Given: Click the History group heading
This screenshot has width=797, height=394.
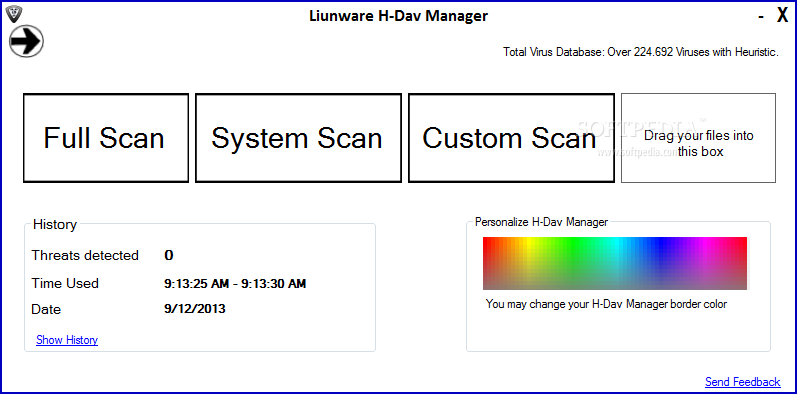Looking at the screenshot, I should click(55, 225).
